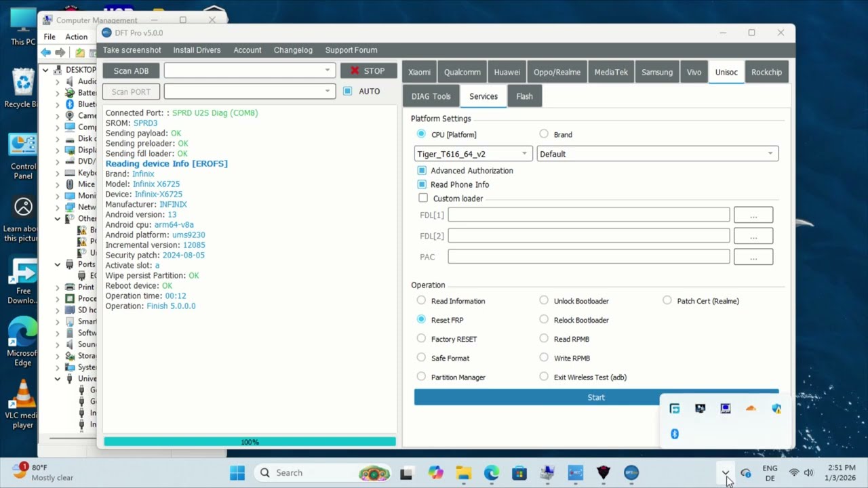Open PORT selection dropdown list
This screenshot has width=868, height=488.
click(250, 91)
